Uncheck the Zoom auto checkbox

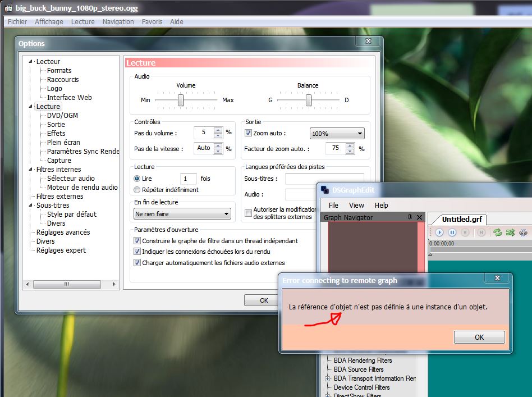249,133
